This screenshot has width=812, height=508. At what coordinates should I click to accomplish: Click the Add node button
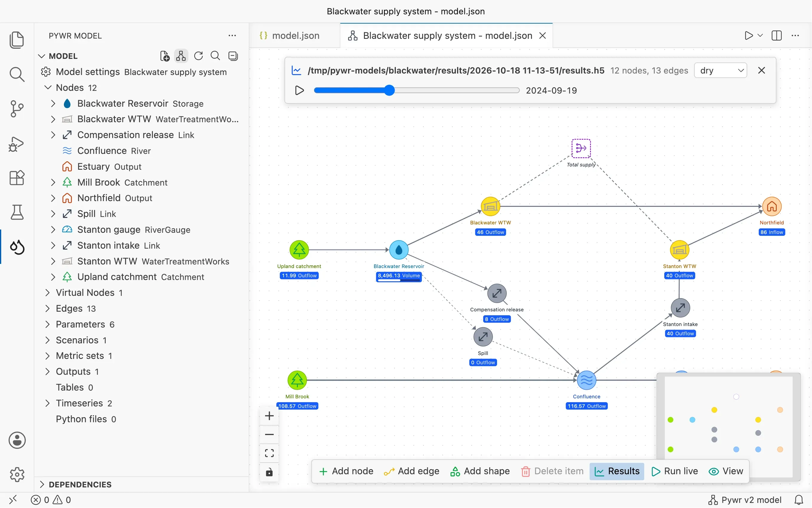pos(346,471)
